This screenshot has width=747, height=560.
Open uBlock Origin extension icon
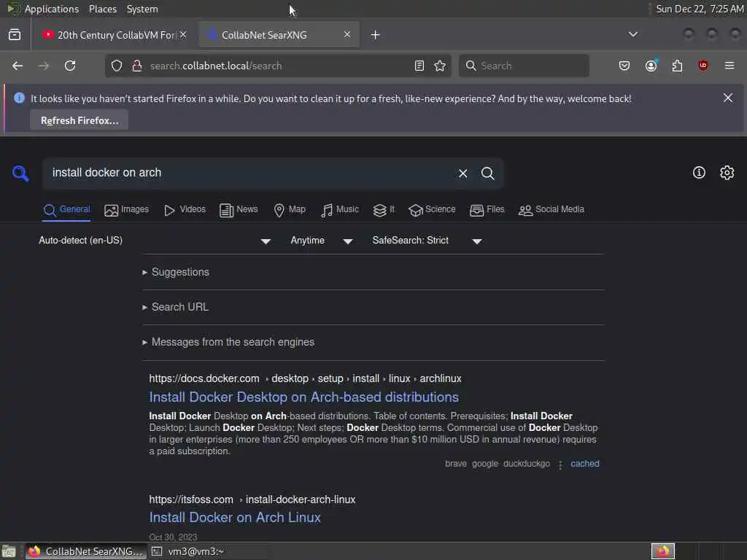703,66
